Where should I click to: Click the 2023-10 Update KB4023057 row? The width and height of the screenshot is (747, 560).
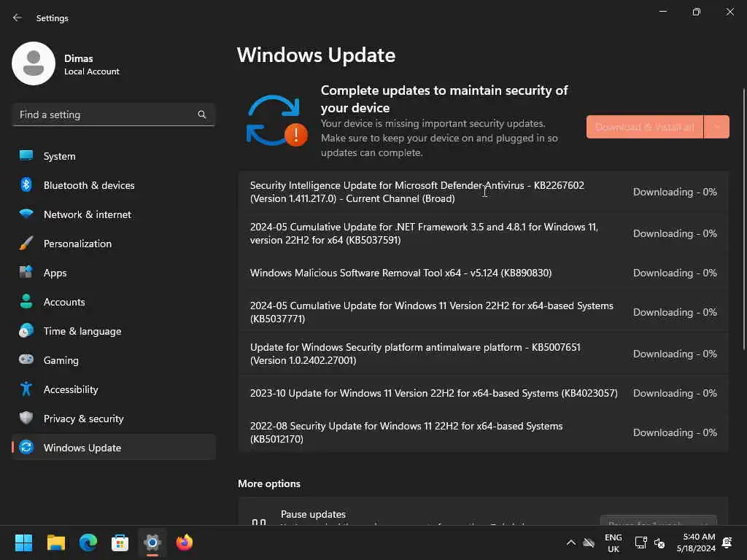pos(483,393)
